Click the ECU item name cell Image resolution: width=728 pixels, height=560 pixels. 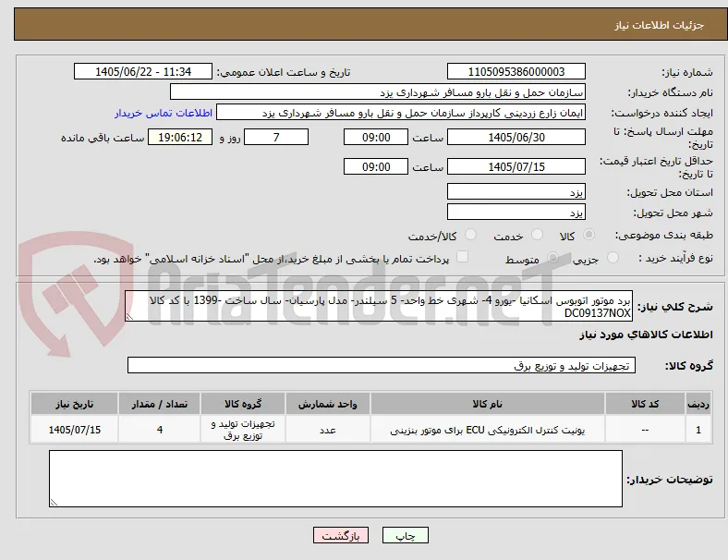488,430
